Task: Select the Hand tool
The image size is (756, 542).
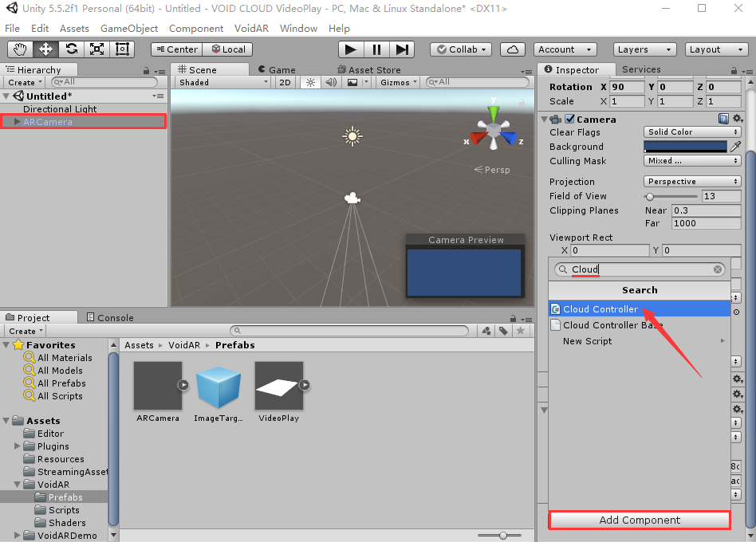Action: [x=20, y=49]
